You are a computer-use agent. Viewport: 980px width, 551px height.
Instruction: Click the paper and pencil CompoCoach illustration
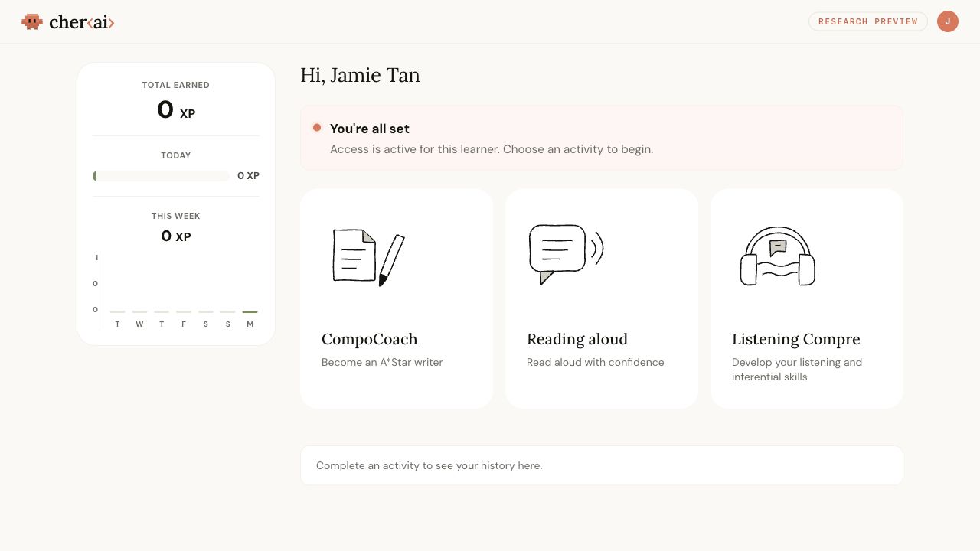click(369, 257)
